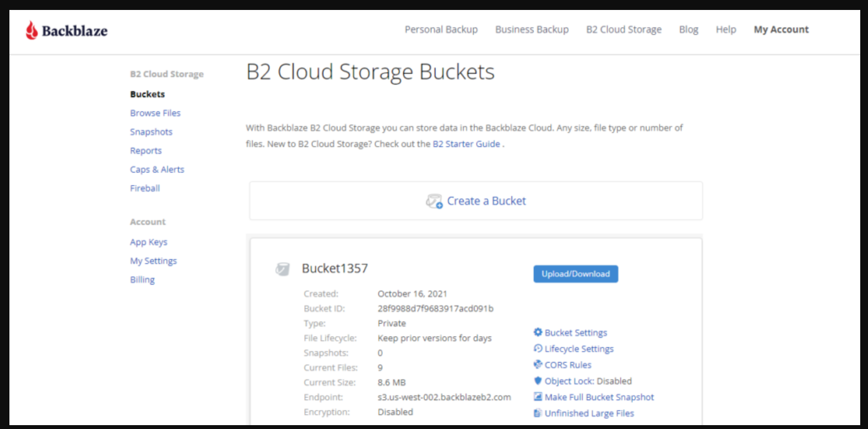Image resolution: width=868 pixels, height=429 pixels.
Task: Select the Bucket1357 title text
Action: point(335,268)
